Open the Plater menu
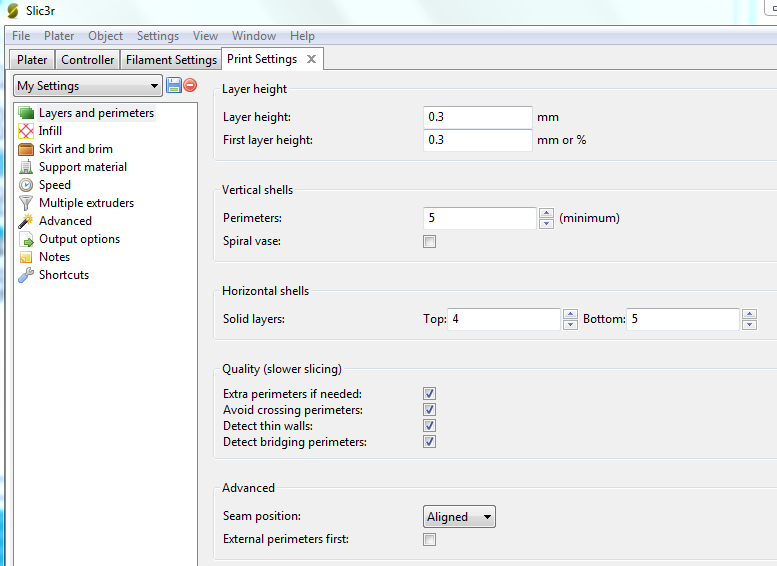Viewport: 777px width, 566px height. pos(59,36)
